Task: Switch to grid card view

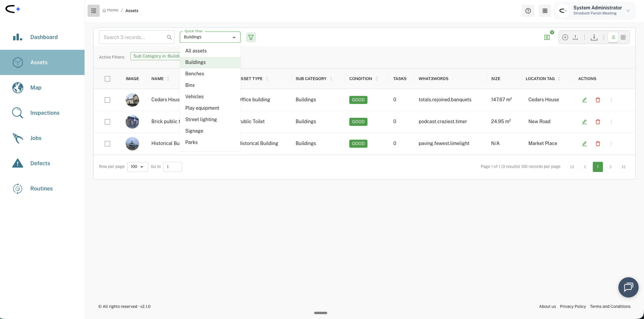Action: pos(623,37)
